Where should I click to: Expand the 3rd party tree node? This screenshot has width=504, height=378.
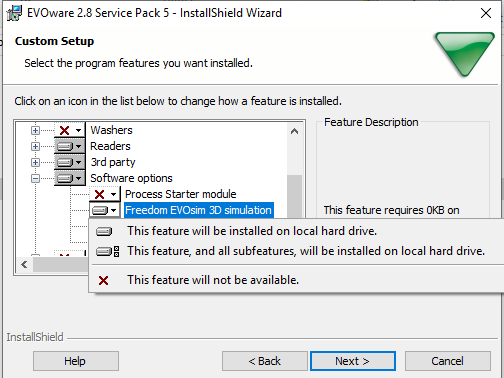click(x=35, y=162)
